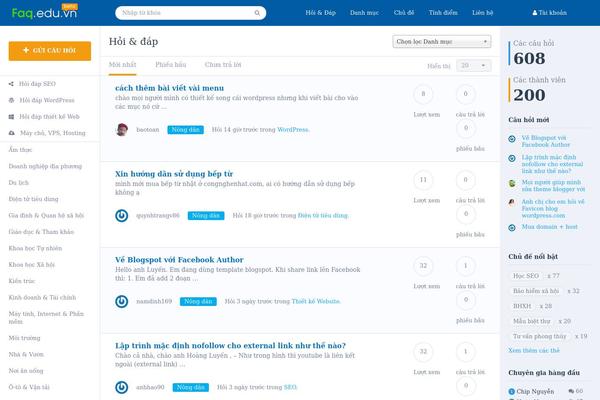
Task: Open Chủ đề in top navigation
Action: pyautogui.click(x=404, y=13)
